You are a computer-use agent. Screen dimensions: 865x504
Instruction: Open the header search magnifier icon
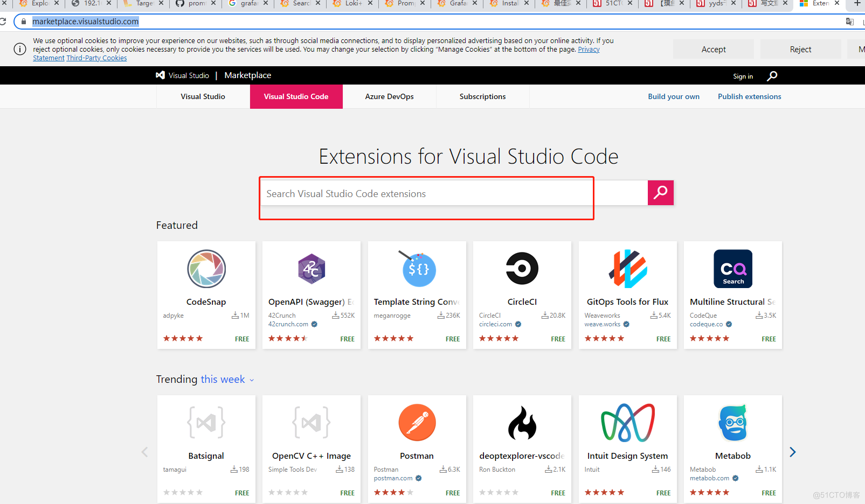[772, 76]
